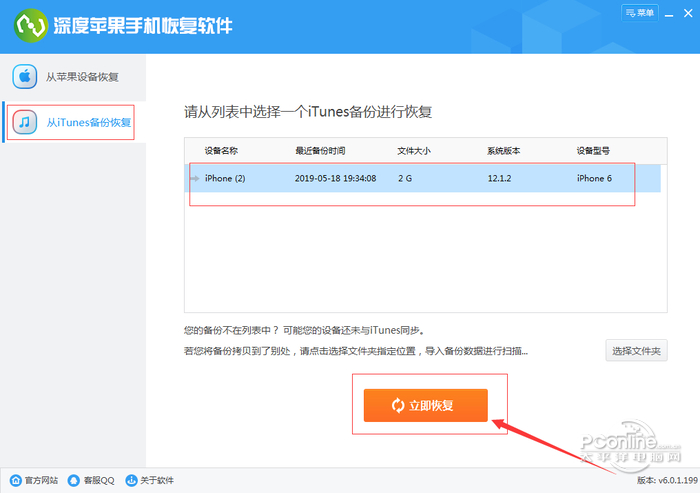Screen dimensions: 700x493
Task: Click the row arrow beside iPhone (2)
Action: click(195, 178)
